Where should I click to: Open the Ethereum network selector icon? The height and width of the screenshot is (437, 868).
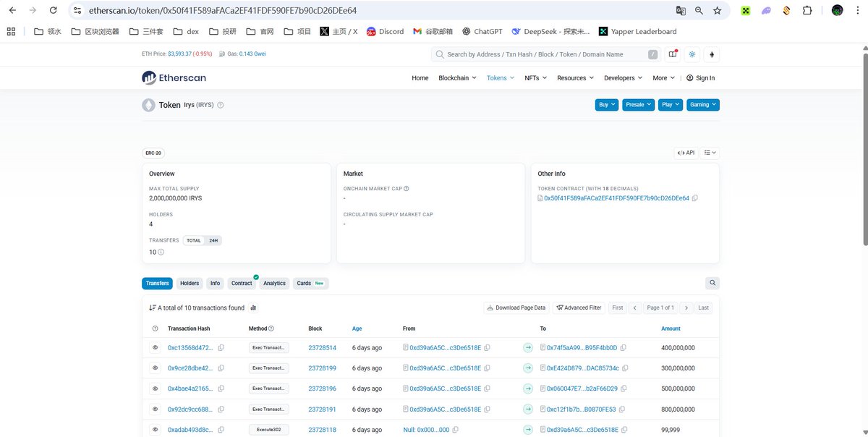tap(712, 54)
